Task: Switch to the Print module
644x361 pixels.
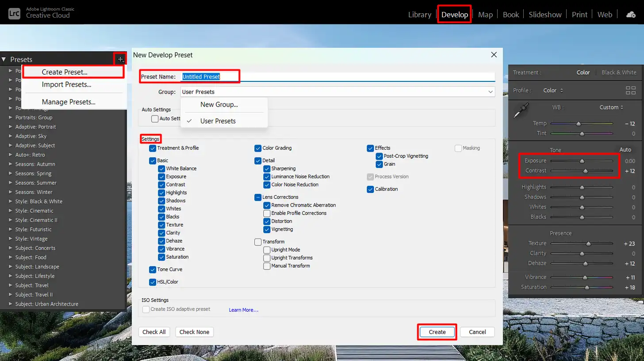Action: click(579, 15)
